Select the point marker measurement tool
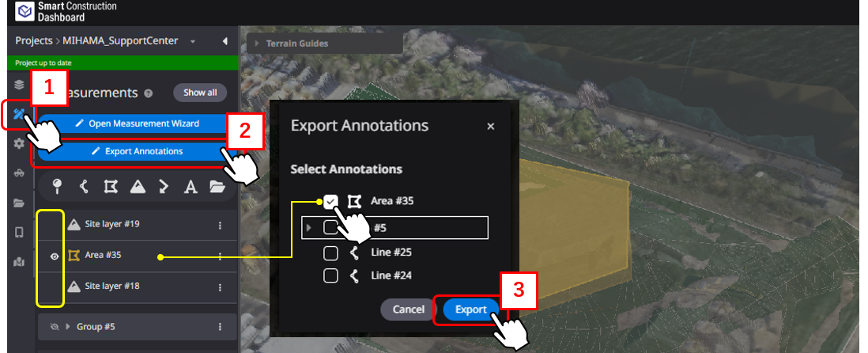This screenshot has width=868, height=353. tap(56, 187)
